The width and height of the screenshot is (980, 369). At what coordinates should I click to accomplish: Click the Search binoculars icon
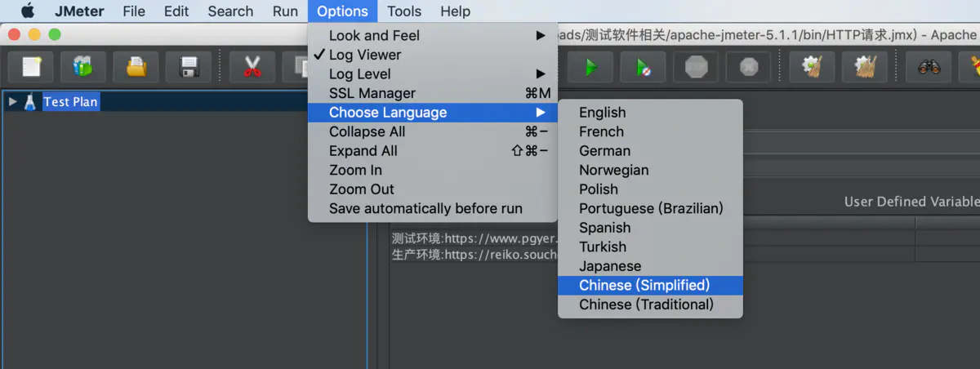[x=929, y=67]
